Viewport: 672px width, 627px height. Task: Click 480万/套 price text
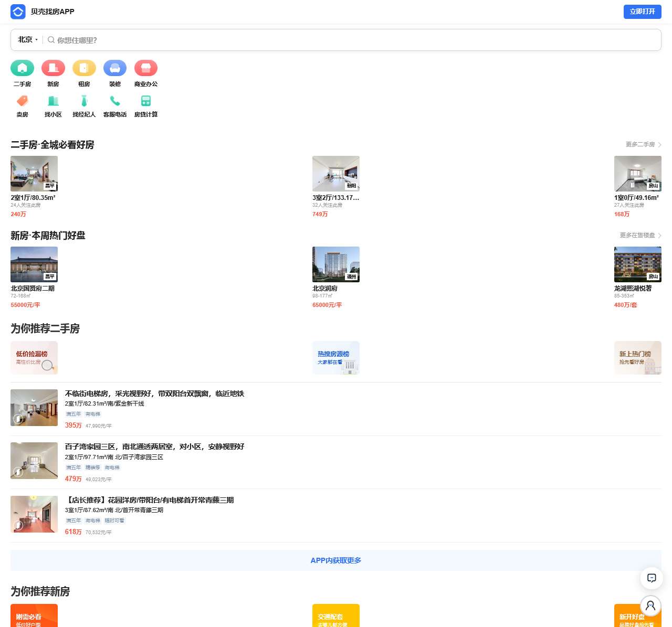click(626, 305)
